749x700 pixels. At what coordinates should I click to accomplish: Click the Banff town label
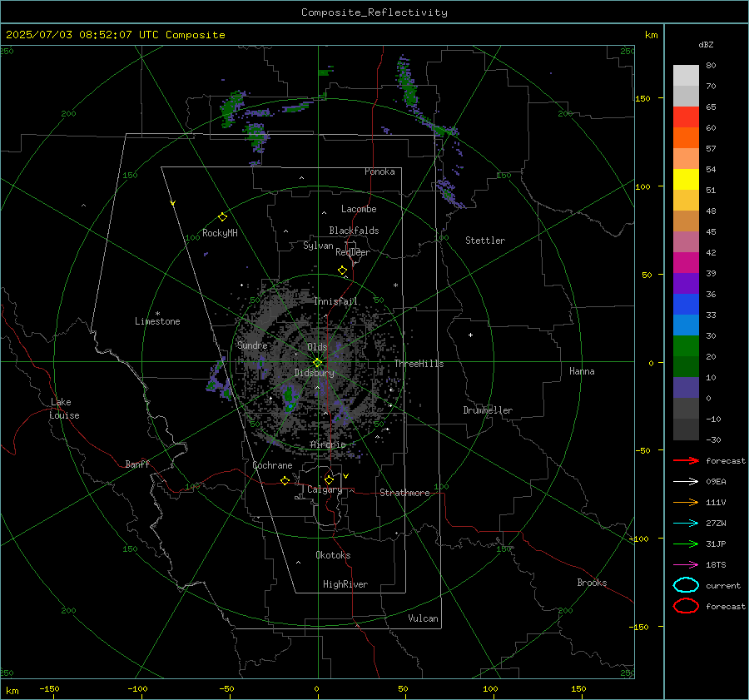[137, 464]
